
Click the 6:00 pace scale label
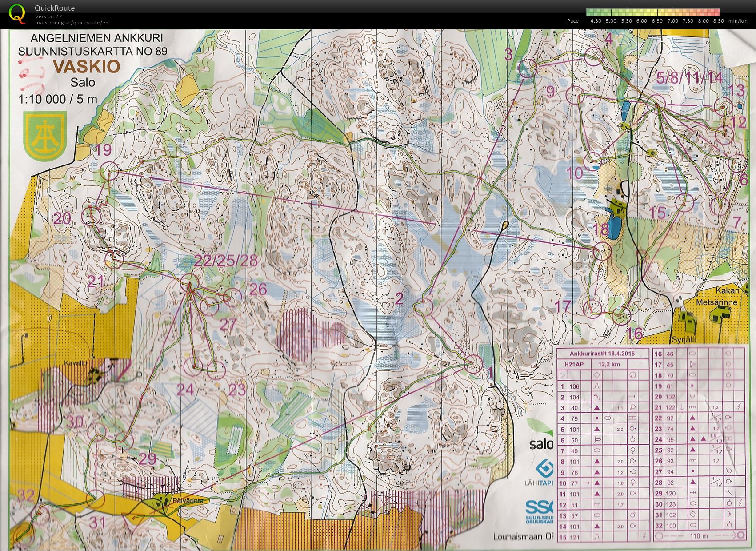click(641, 21)
